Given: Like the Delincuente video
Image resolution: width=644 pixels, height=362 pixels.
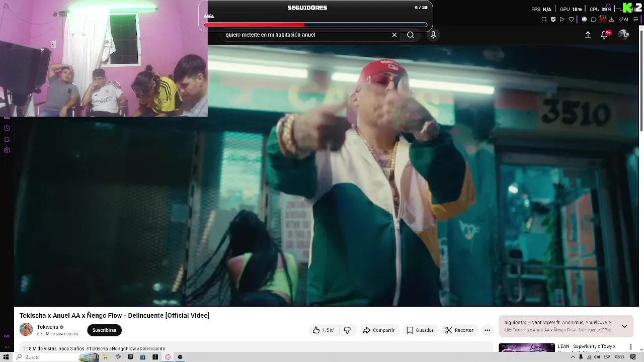Looking at the screenshot, I should [x=323, y=330].
